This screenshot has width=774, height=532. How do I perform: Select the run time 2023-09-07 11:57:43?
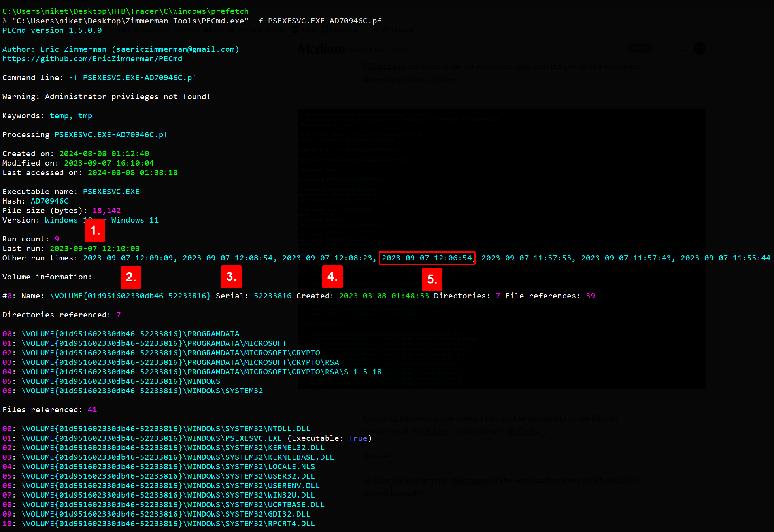626,258
